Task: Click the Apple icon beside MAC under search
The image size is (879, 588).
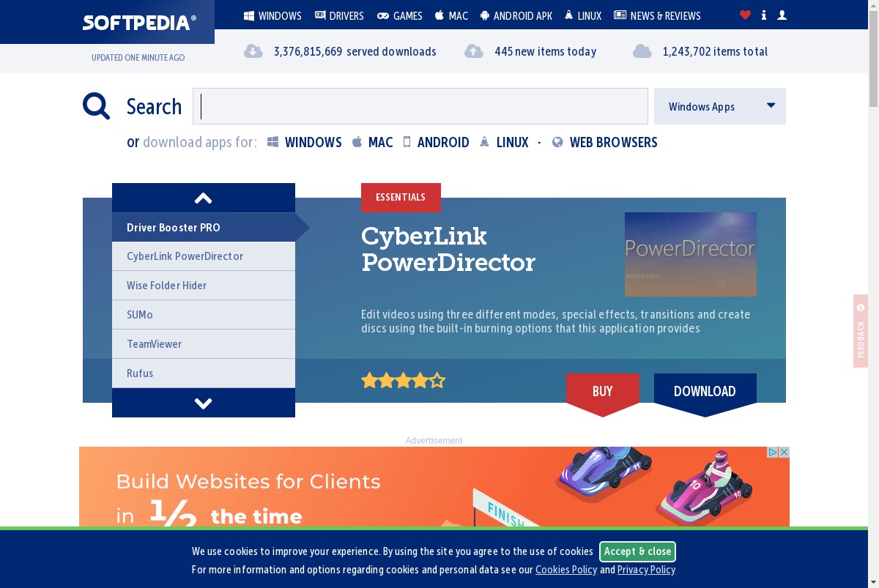Action: (357, 142)
